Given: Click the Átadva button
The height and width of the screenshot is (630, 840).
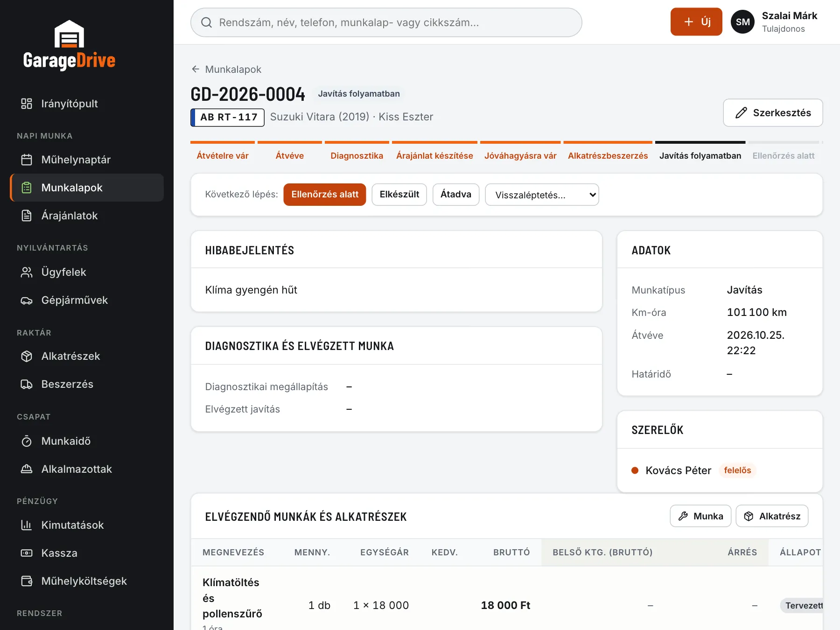Looking at the screenshot, I should [456, 195].
